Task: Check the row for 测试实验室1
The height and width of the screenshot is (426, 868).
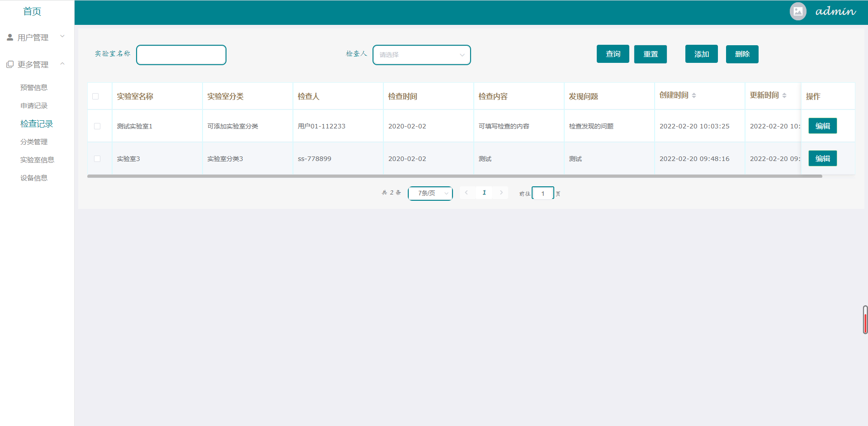Action: [x=97, y=126]
